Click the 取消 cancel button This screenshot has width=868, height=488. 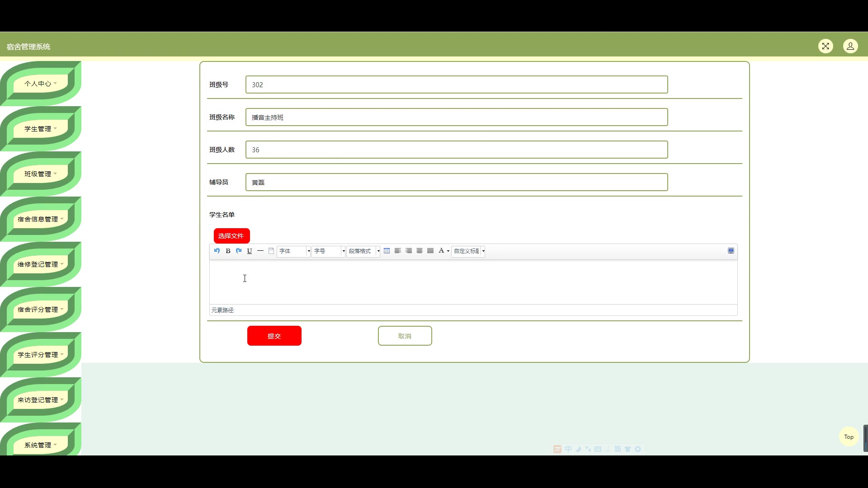(405, 336)
